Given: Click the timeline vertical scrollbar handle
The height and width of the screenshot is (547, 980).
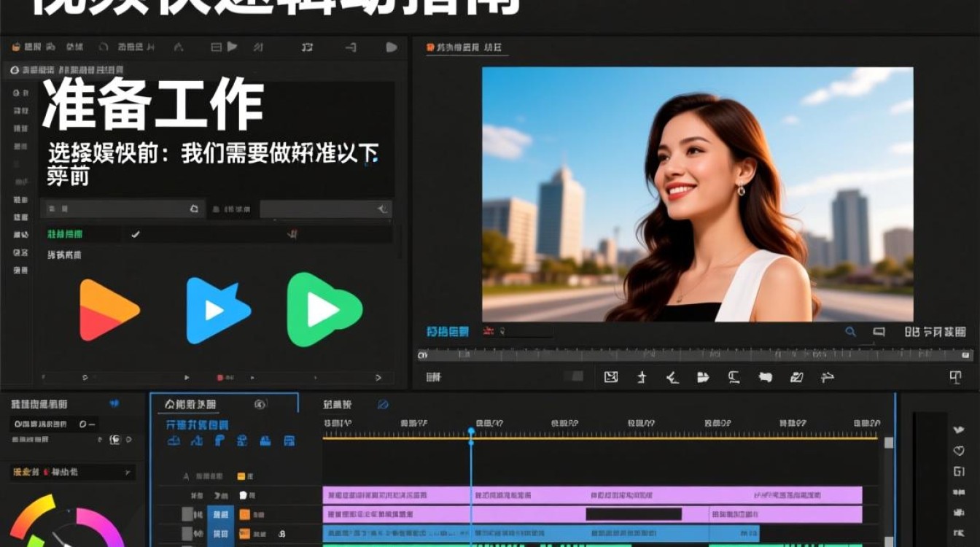Looking at the screenshot, I should (889, 443).
